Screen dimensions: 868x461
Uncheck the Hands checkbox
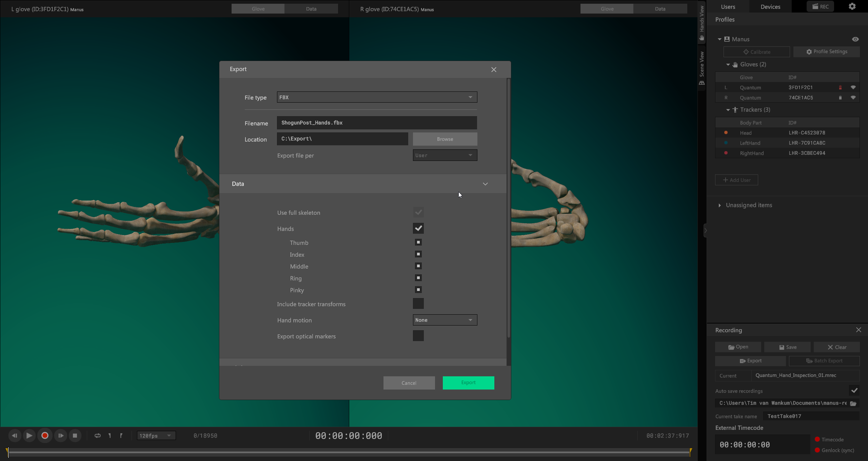pos(418,228)
